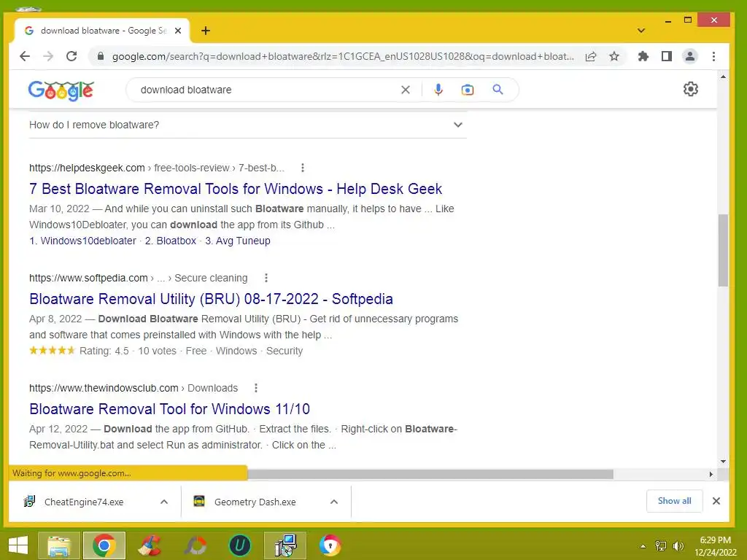Focus the Google search input field
Screen dimensions: 747x560
267,90
